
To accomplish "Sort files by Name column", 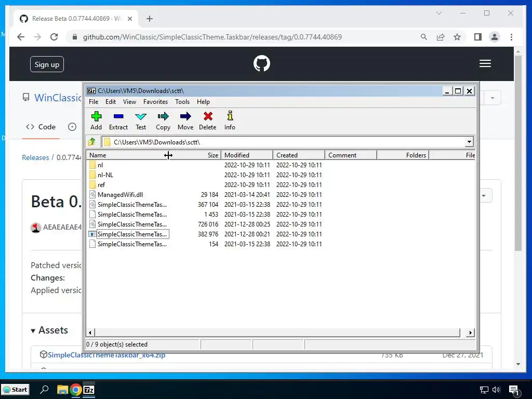I will coord(128,155).
